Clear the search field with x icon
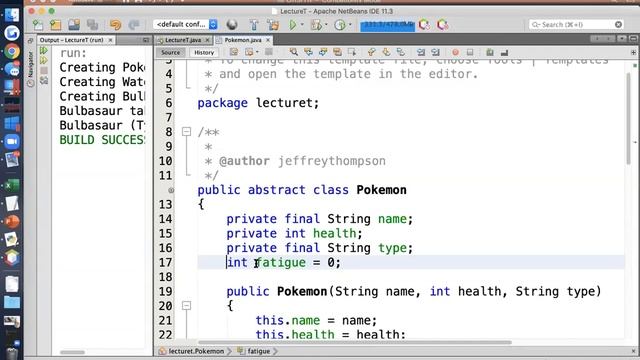 (618, 24)
